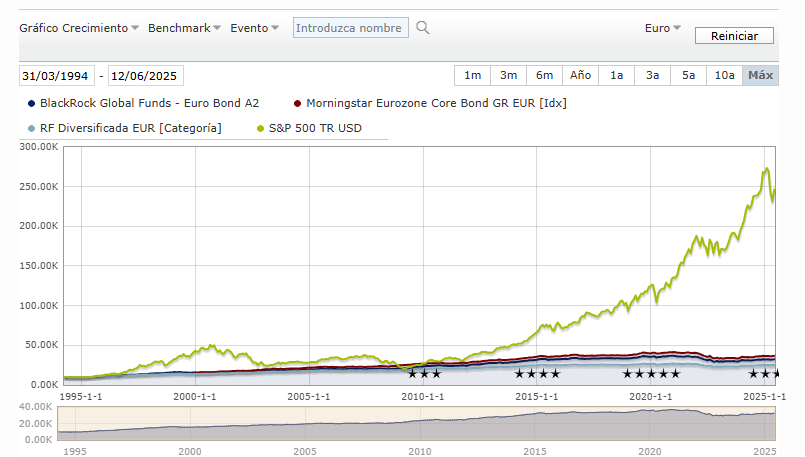The height and width of the screenshot is (457, 805).
Task: Click the four-star rating marker near 2015
Action: [538, 374]
